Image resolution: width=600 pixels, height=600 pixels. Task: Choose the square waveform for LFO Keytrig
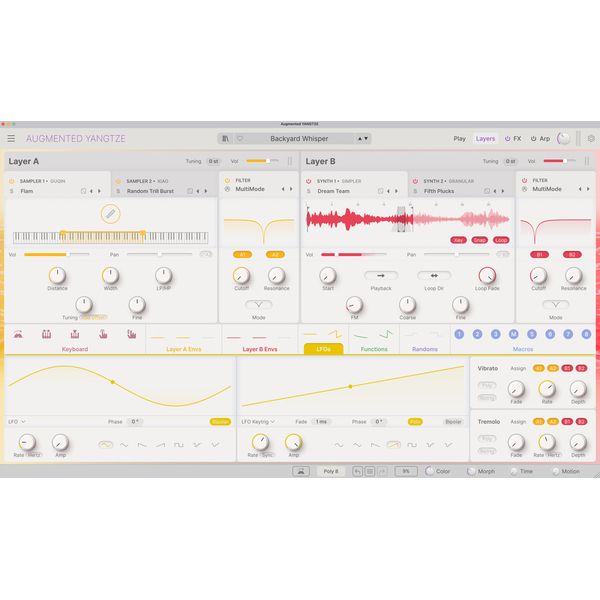[412, 445]
